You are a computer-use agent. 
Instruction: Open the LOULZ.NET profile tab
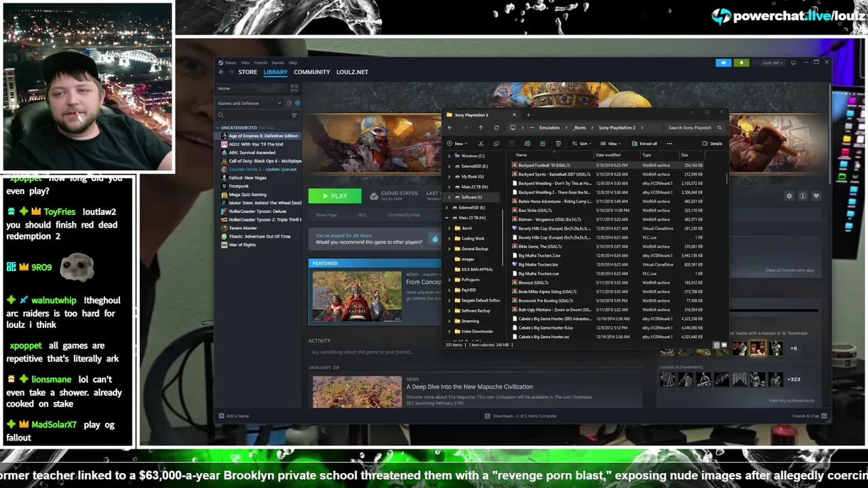352,72
